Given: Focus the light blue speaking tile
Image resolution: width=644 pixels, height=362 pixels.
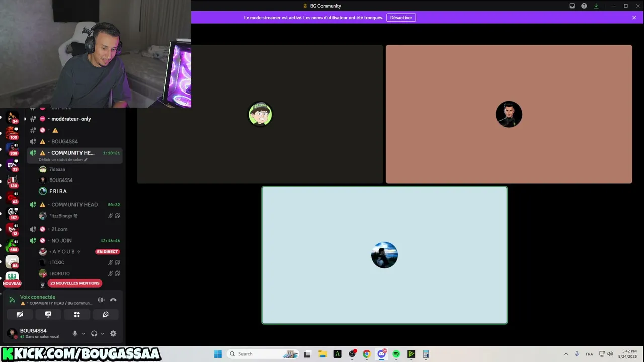Looking at the screenshot, I should 384,255.
